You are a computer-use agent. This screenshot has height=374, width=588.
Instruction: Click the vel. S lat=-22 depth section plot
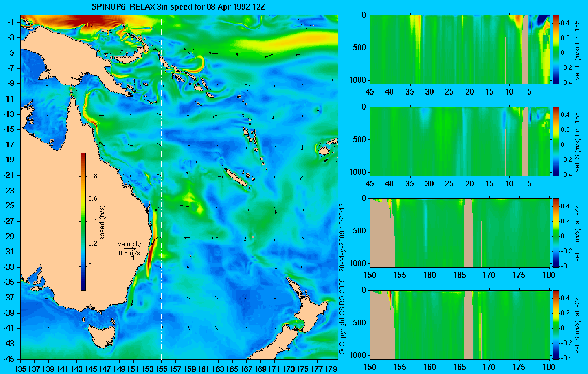(x=460, y=324)
